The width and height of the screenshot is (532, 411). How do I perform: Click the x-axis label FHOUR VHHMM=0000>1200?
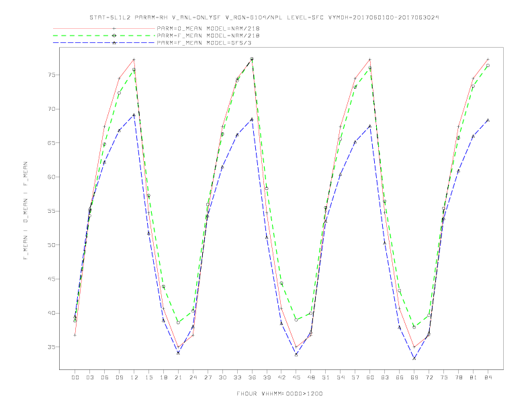click(279, 394)
